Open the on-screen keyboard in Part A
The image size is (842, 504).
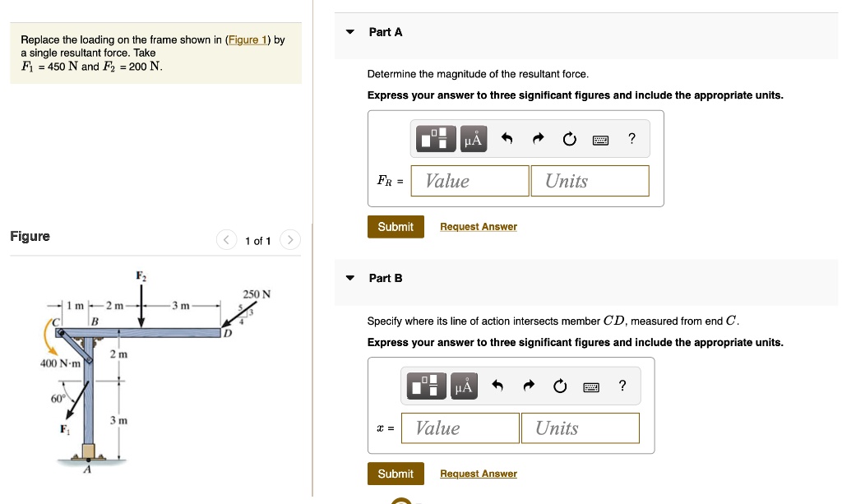tap(600, 139)
